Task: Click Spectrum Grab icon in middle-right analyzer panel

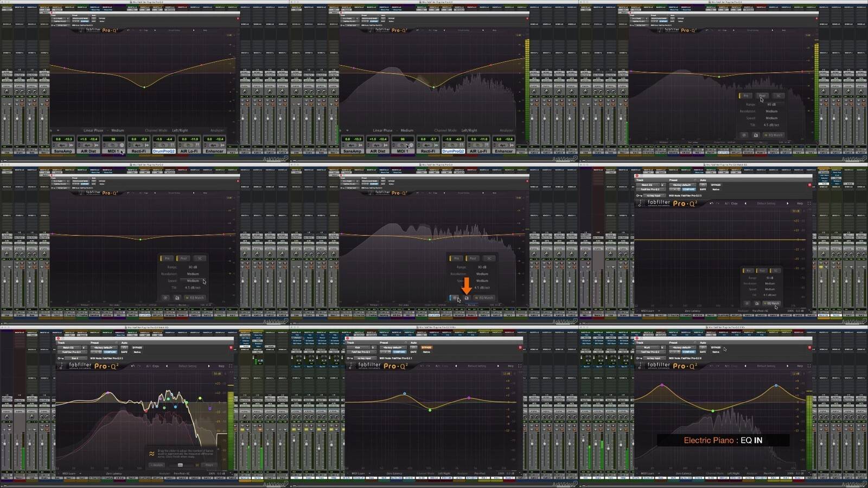Action: pyautogui.click(x=756, y=303)
